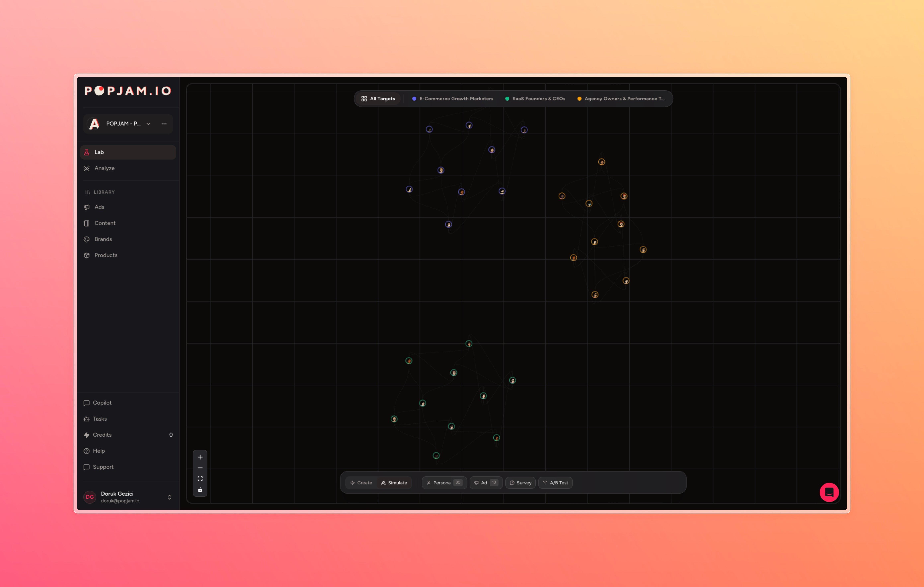Click the A/B Test button

click(555, 483)
